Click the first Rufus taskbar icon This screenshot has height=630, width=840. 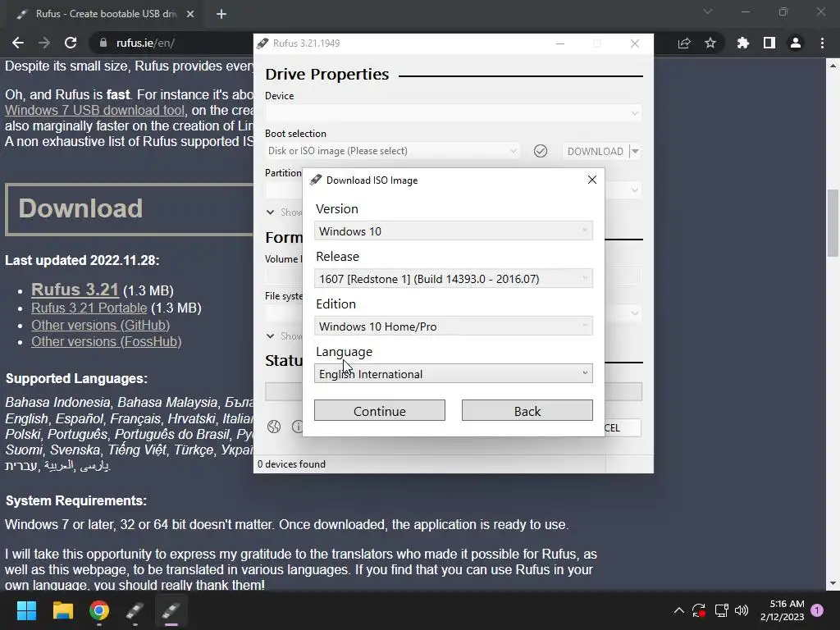click(x=135, y=610)
